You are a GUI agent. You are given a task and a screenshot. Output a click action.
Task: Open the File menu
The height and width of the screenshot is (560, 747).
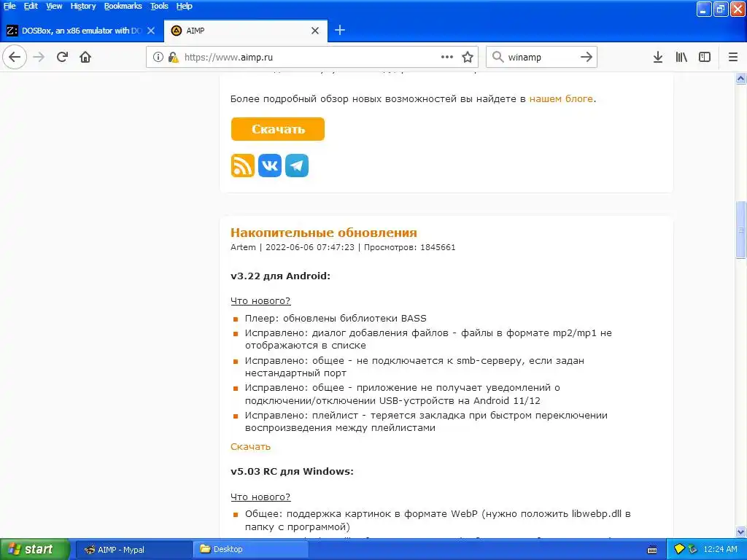(x=9, y=6)
